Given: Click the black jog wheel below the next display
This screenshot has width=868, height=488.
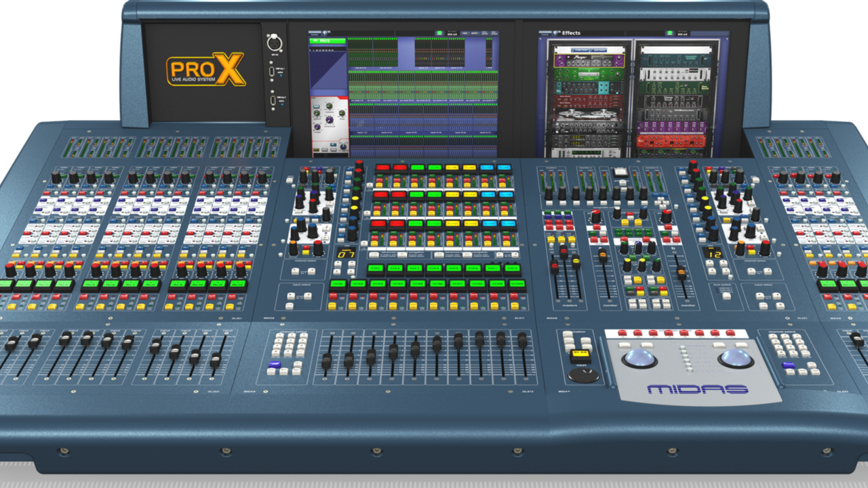Looking at the screenshot, I should click(x=584, y=375).
